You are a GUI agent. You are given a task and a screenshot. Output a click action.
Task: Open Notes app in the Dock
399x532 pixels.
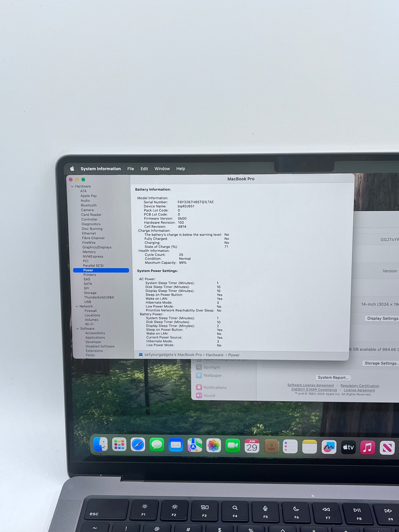[x=310, y=447]
